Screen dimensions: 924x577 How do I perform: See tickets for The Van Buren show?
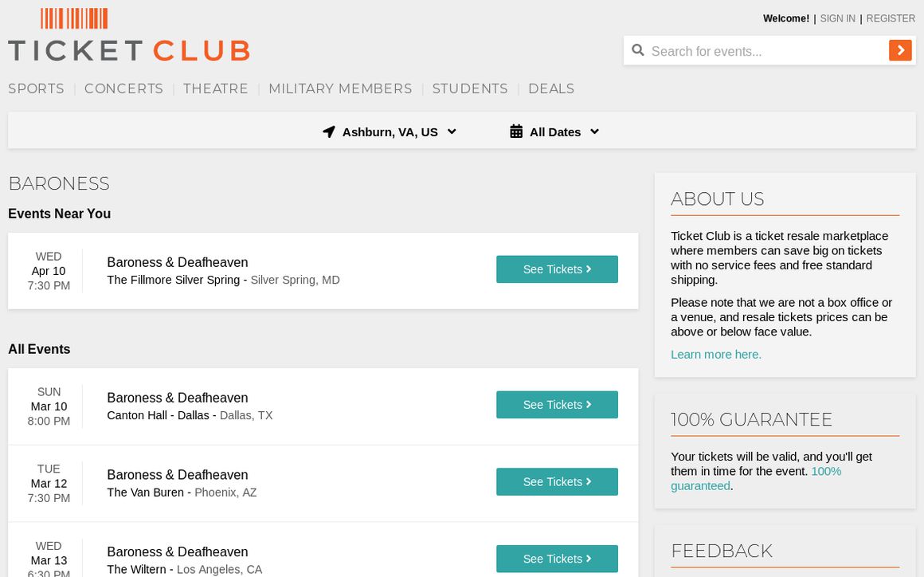pyautogui.click(x=557, y=482)
